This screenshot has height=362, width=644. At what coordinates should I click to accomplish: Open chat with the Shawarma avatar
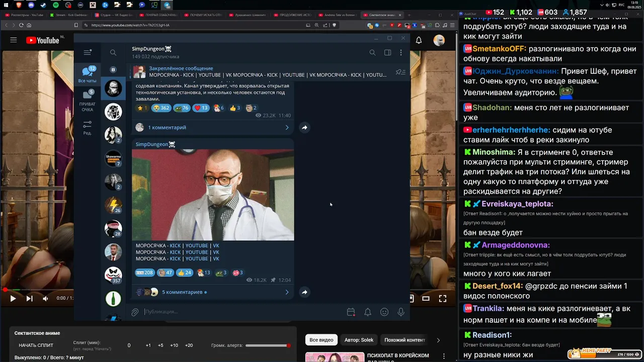click(x=113, y=158)
